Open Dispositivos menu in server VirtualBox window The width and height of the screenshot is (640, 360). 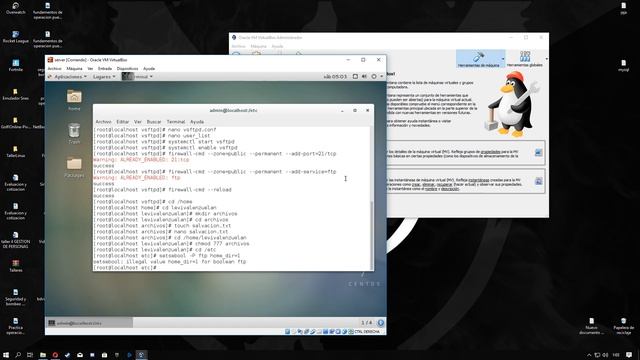(127, 69)
